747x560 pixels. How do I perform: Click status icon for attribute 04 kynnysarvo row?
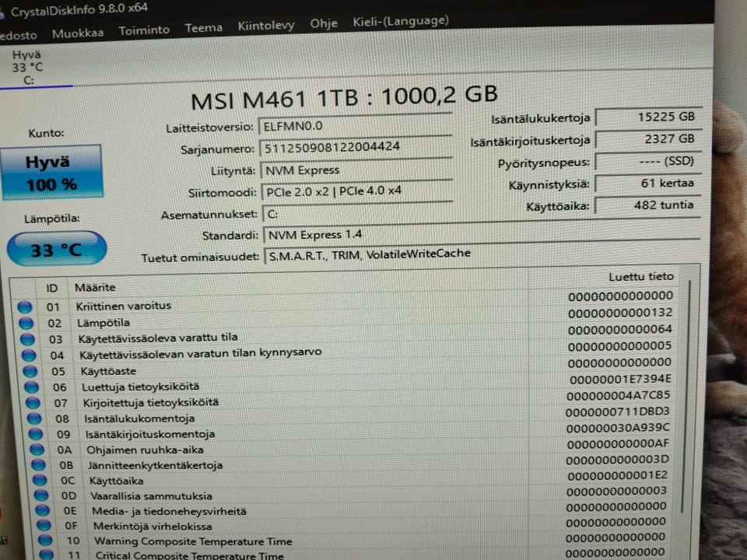pyautogui.click(x=29, y=355)
